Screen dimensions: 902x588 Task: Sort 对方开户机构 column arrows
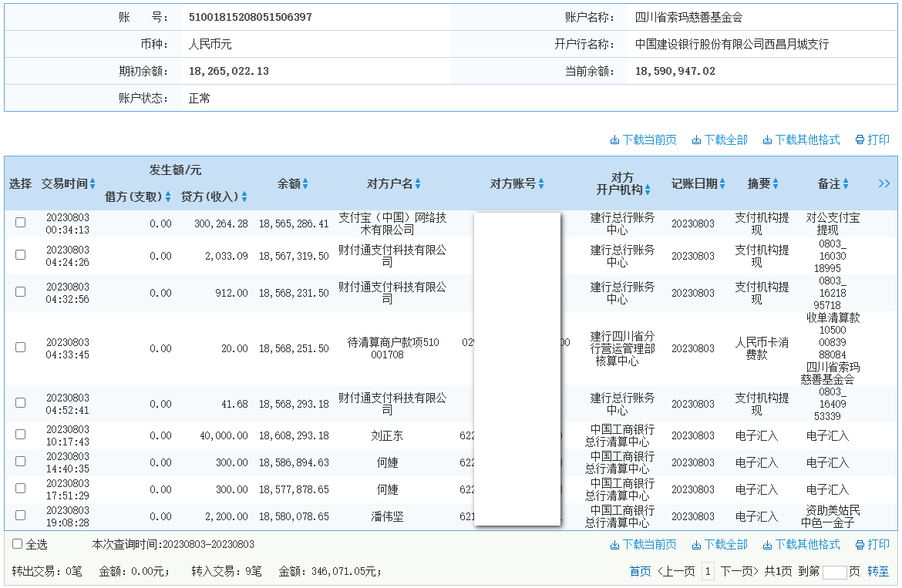[x=648, y=190]
